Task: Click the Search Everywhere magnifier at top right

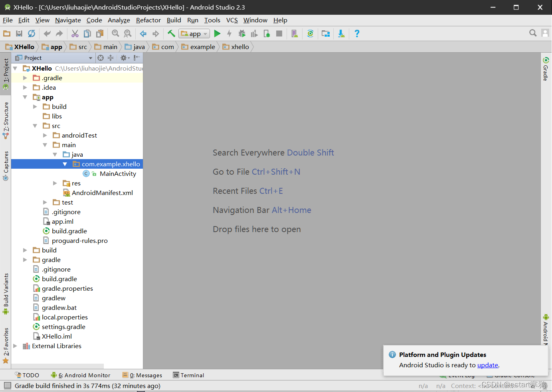Action: click(533, 33)
